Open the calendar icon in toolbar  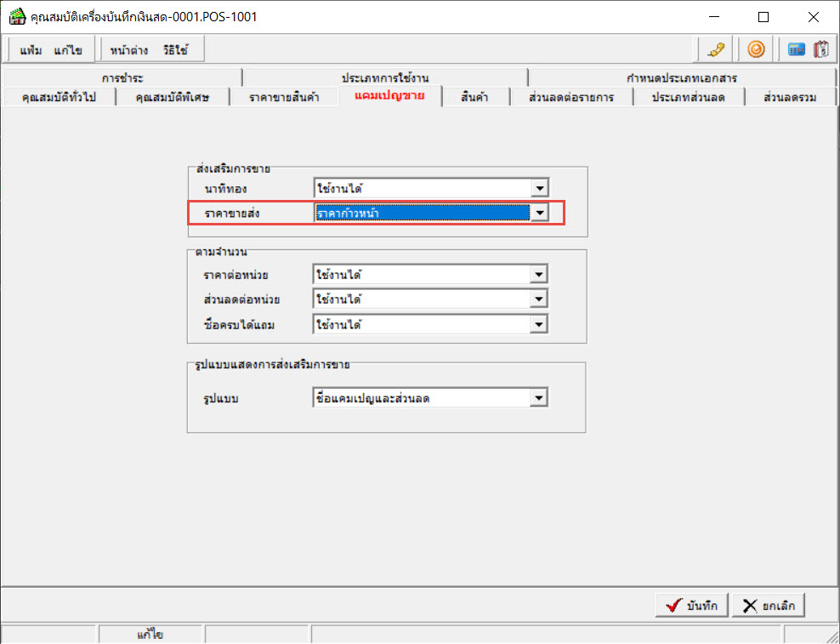click(x=821, y=50)
